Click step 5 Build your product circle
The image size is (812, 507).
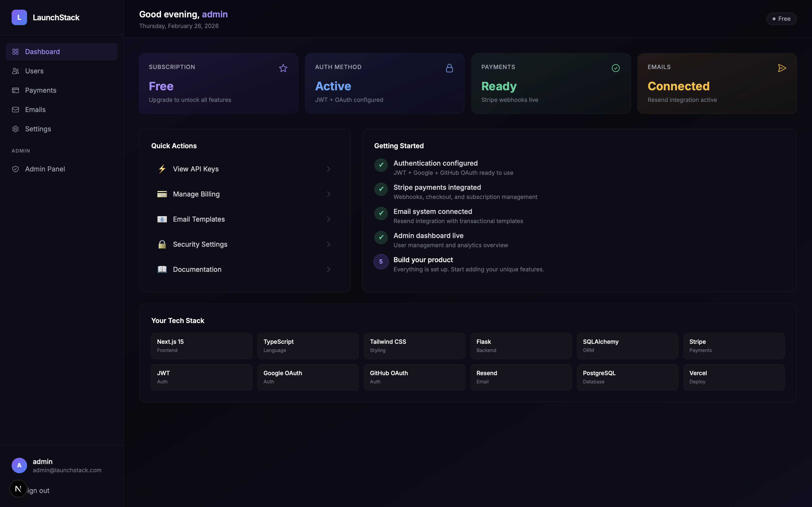[381, 261]
